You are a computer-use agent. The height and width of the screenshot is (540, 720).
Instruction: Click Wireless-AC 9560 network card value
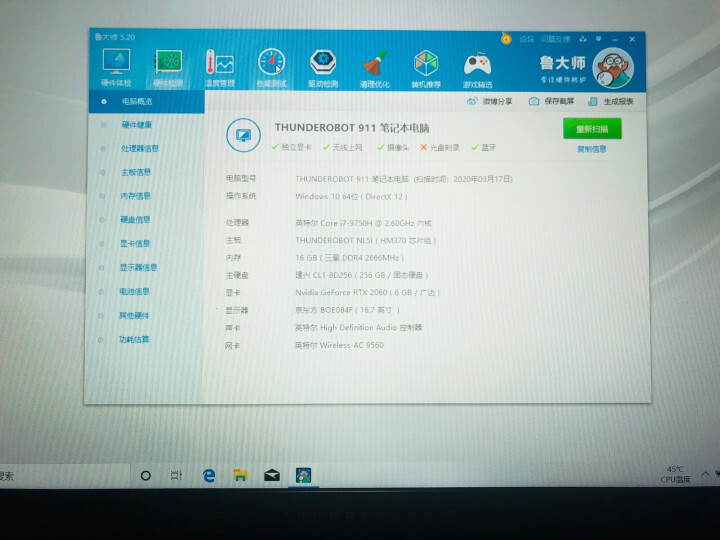pyautogui.click(x=339, y=345)
